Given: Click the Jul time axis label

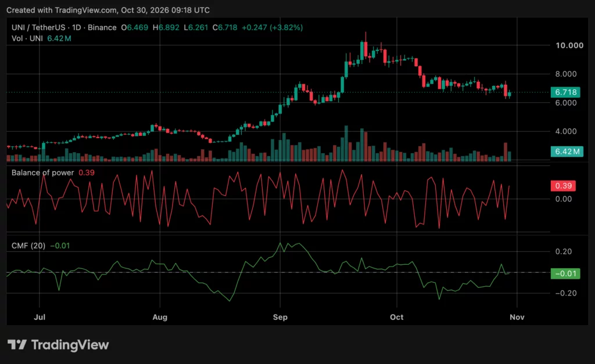Looking at the screenshot, I should pyautogui.click(x=40, y=317).
